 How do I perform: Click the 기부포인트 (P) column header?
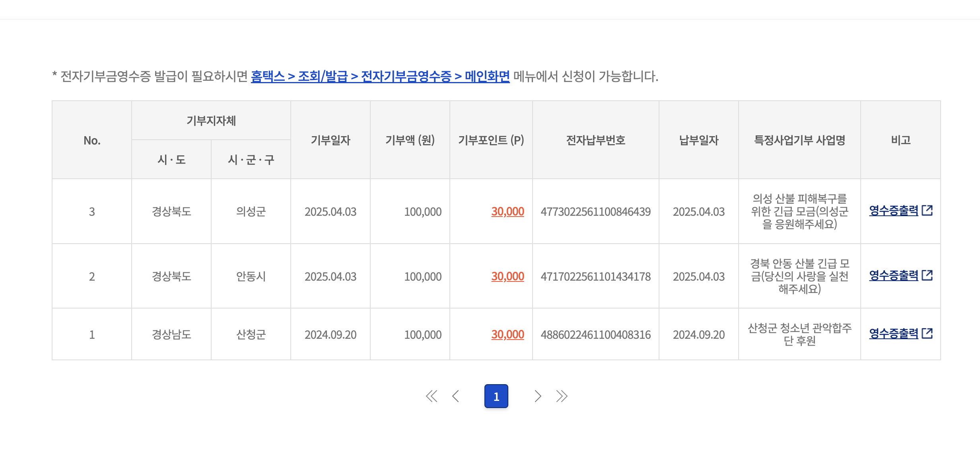491,140
